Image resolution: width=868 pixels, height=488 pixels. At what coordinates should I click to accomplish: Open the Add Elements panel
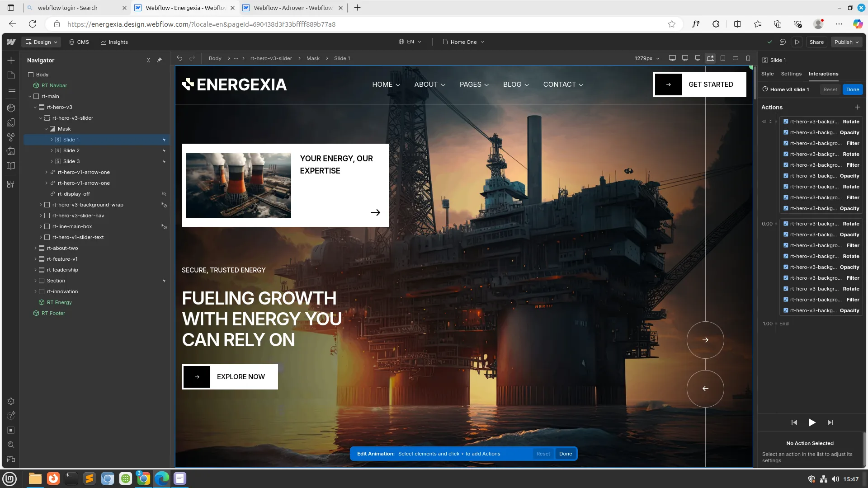[x=11, y=60]
